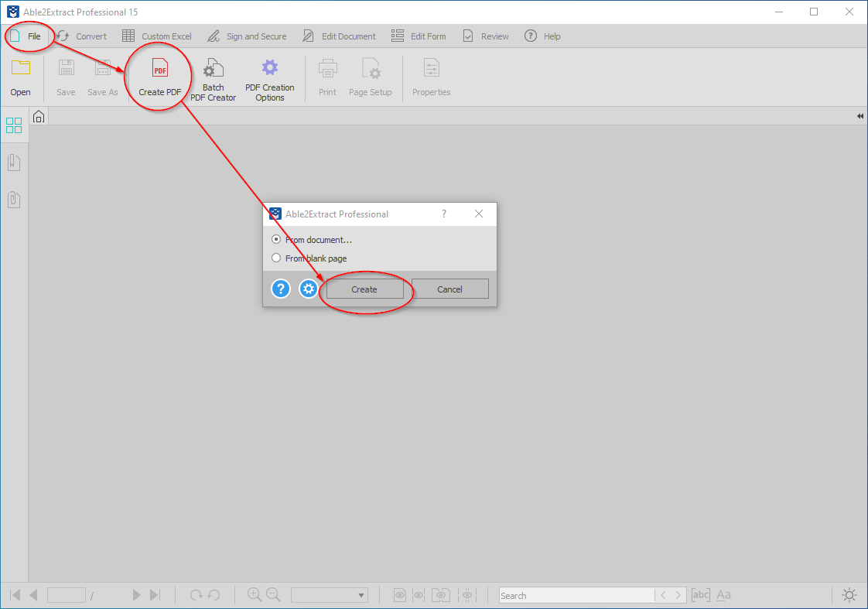Find previous search result
Viewport: 868px width, 609px height.
point(663,595)
